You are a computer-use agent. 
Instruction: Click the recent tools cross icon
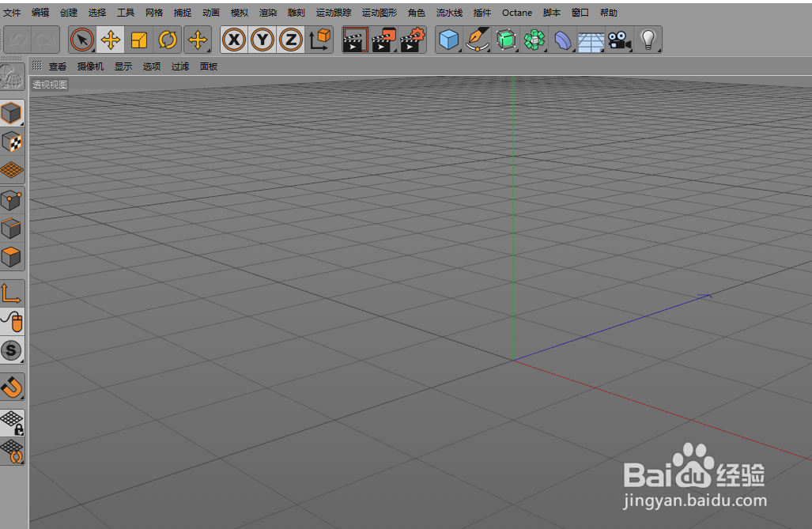pyautogui.click(x=198, y=40)
